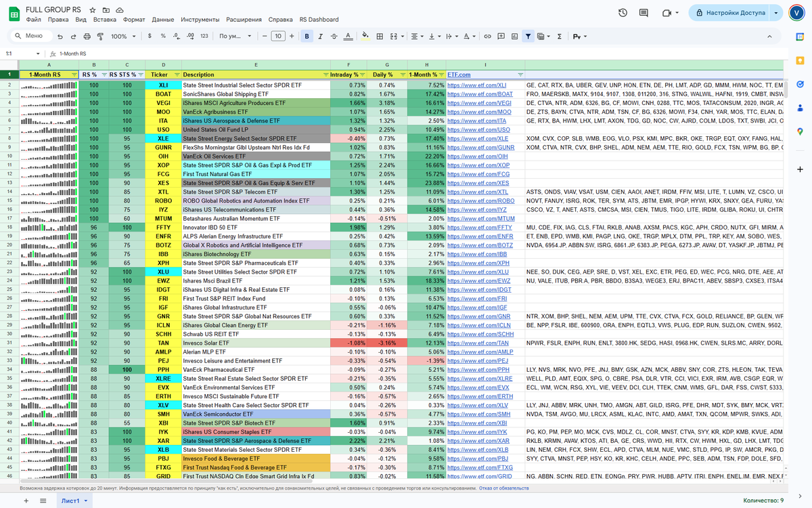Activate the paint format roller
Screen dimensions: 812x508
pos(99,37)
